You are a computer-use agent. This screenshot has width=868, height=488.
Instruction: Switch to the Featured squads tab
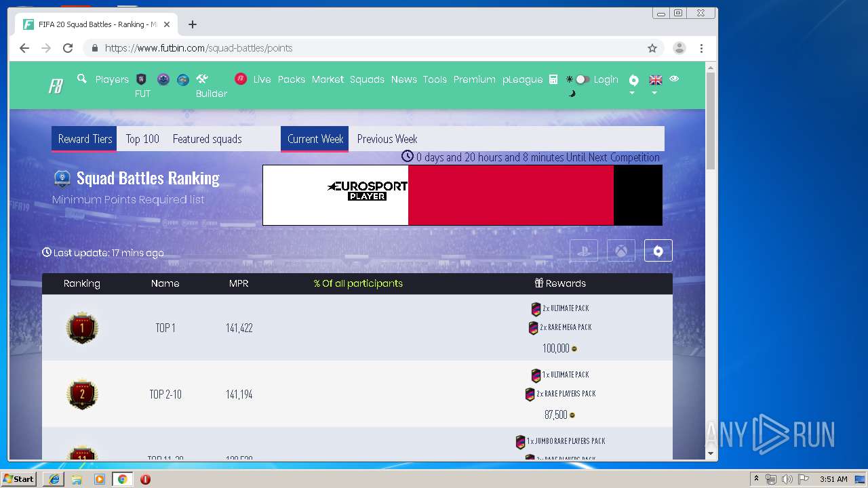(x=207, y=139)
